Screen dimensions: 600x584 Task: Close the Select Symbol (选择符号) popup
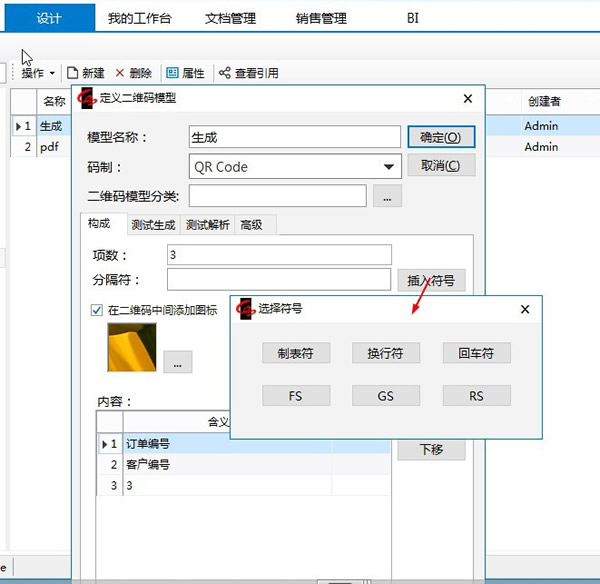[x=525, y=310]
